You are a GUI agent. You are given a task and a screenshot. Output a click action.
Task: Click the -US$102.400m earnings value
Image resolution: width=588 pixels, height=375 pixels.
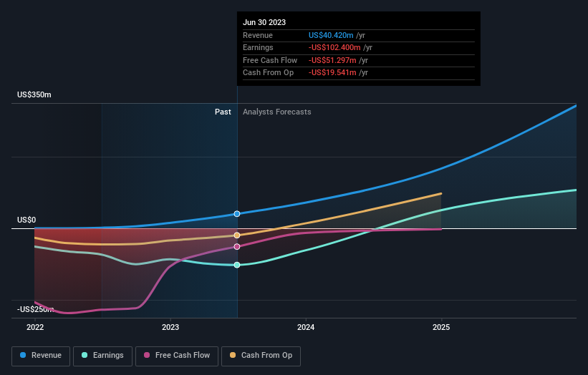pyautogui.click(x=334, y=47)
